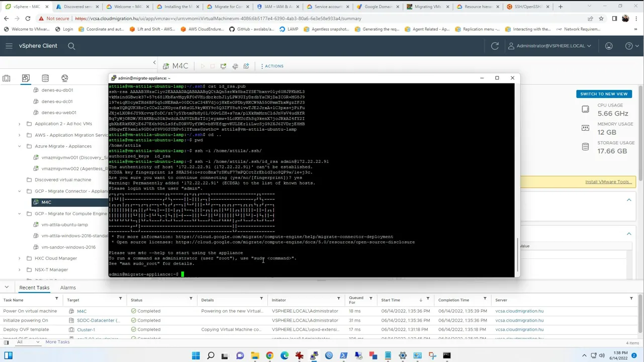This screenshot has width=644, height=362.
Task: Switch to Storage inventory view
Action: click(45, 78)
